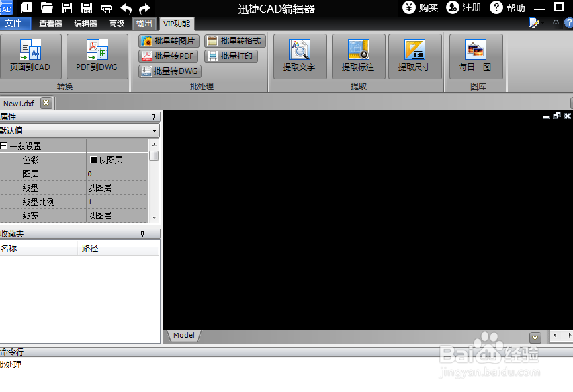Click 批量转图片 batch tool
The height and width of the screenshot is (392, 573).
coord(169,41)
